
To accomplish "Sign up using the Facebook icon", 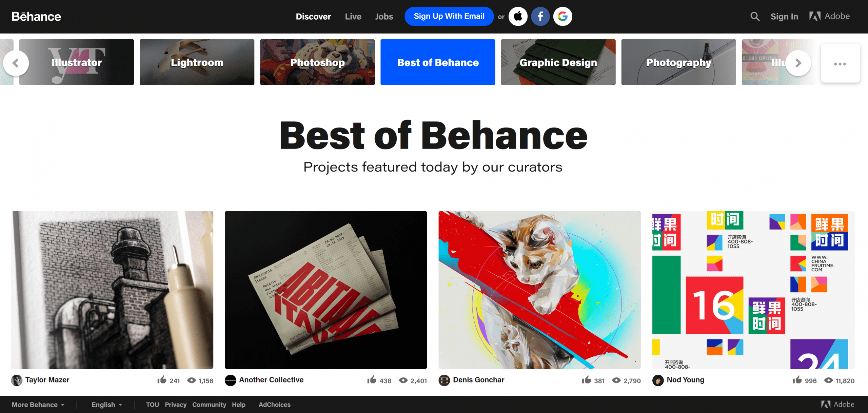I will coord(540,16).
